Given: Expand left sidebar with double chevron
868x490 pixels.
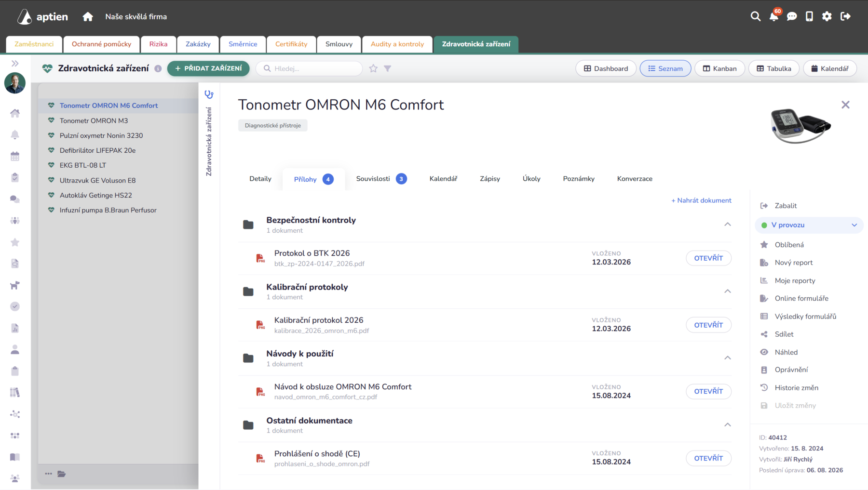Looking at the screenshot, I should (x=15, y=64).
